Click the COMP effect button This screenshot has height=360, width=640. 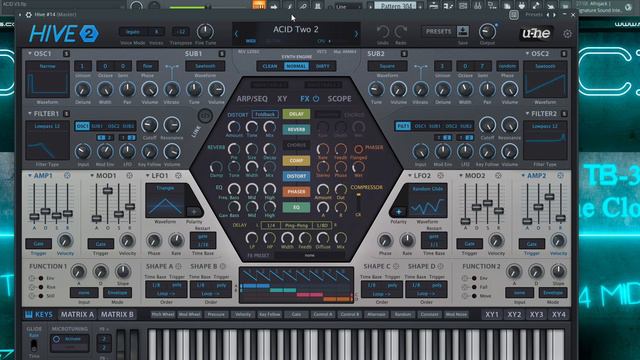click(296, 160)
